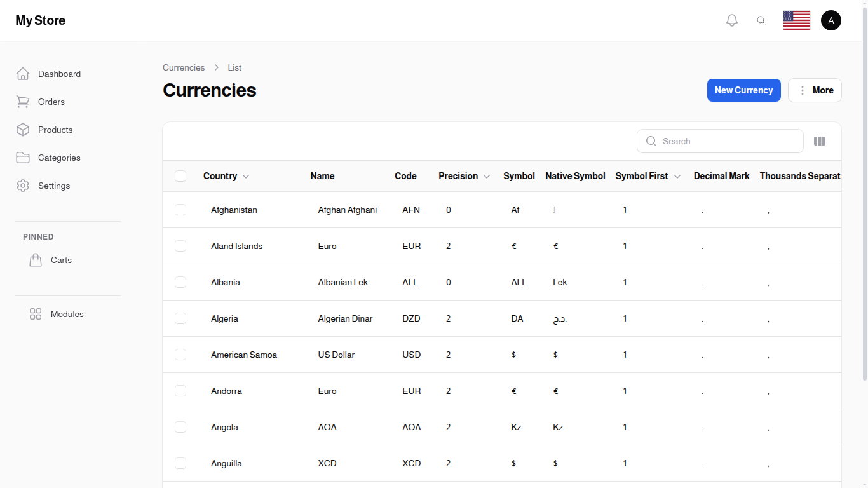Viewport: 868px width, 488px height.
Task: Open the column visibility picker
Action: tap(820, 141)
